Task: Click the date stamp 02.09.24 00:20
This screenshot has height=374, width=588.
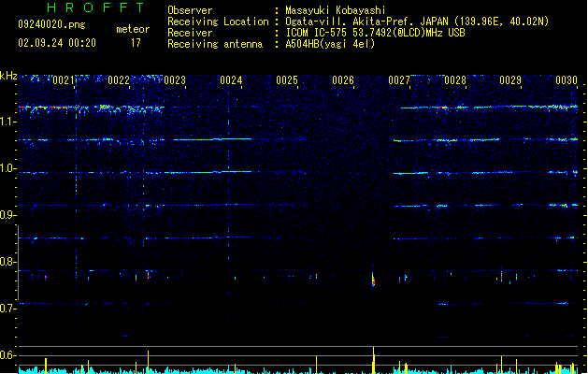Action: coord(57,43)
